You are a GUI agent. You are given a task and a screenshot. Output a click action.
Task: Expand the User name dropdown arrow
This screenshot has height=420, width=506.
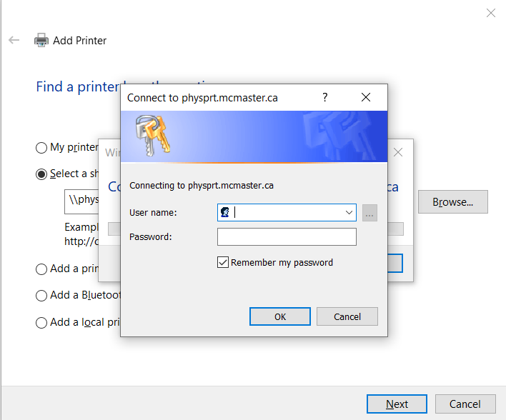[x=349, y=212]
